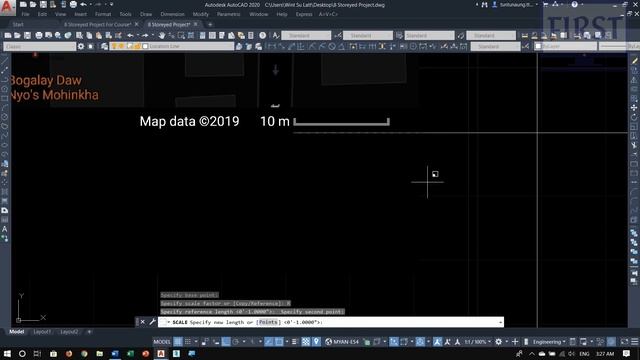Select the Zoom Window tool
The width and height of the screenshot is (640, 360).
tap(181, 36)
